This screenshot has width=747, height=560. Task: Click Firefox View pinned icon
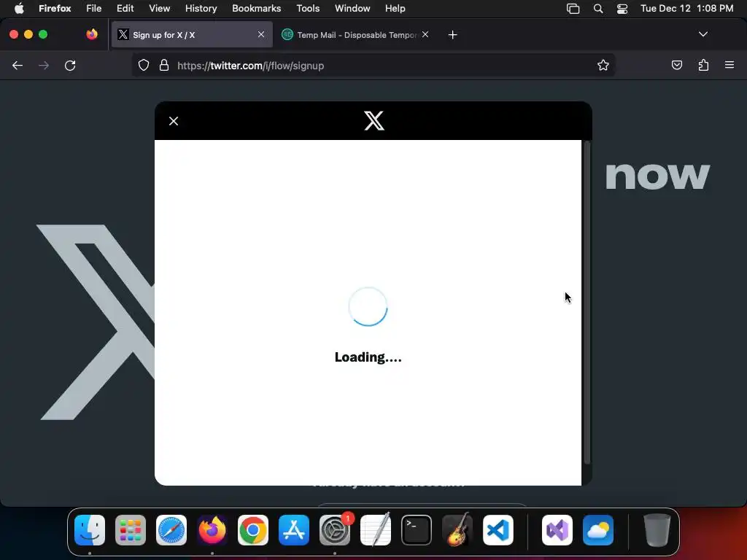(x=92, y=34)
